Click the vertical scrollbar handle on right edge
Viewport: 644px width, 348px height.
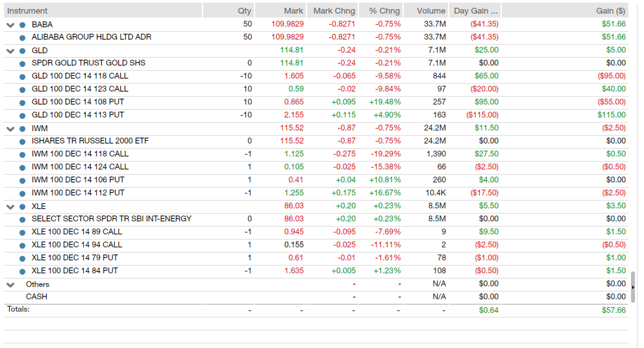[633, 287]
